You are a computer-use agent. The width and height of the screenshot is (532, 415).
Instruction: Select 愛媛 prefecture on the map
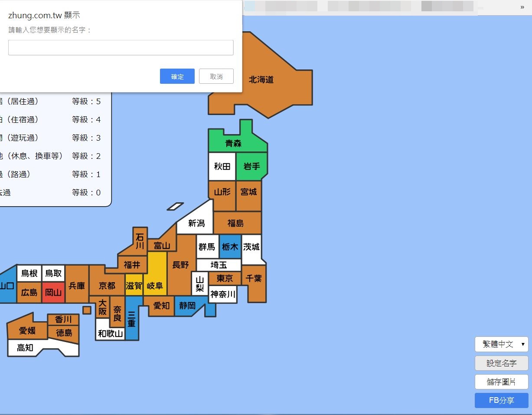pos(27,331)
